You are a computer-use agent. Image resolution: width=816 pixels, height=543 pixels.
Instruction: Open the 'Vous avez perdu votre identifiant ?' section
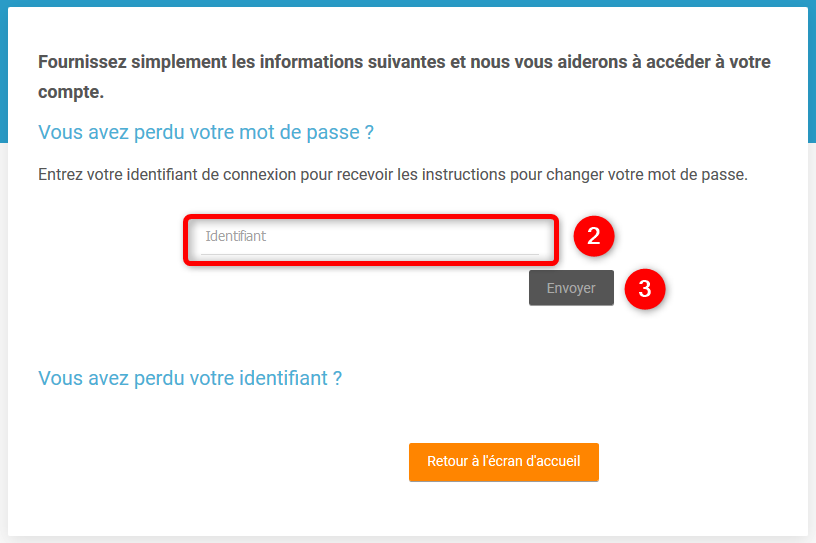[x=190, y=378]
